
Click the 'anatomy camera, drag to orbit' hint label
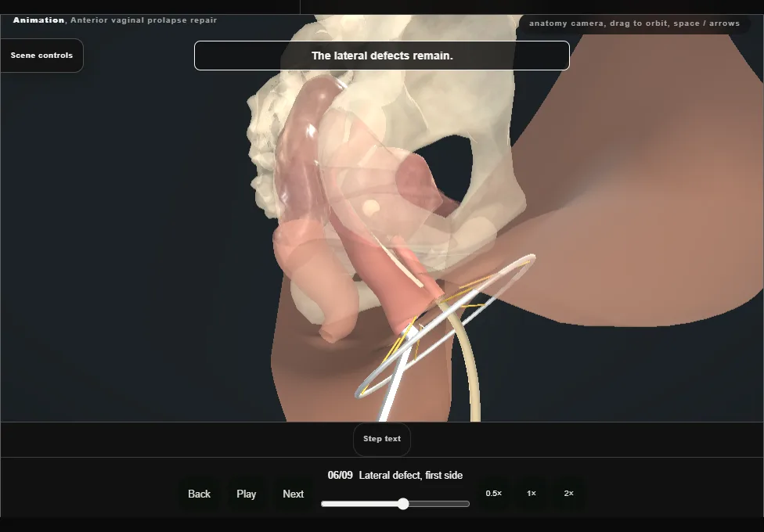point(634,23)
